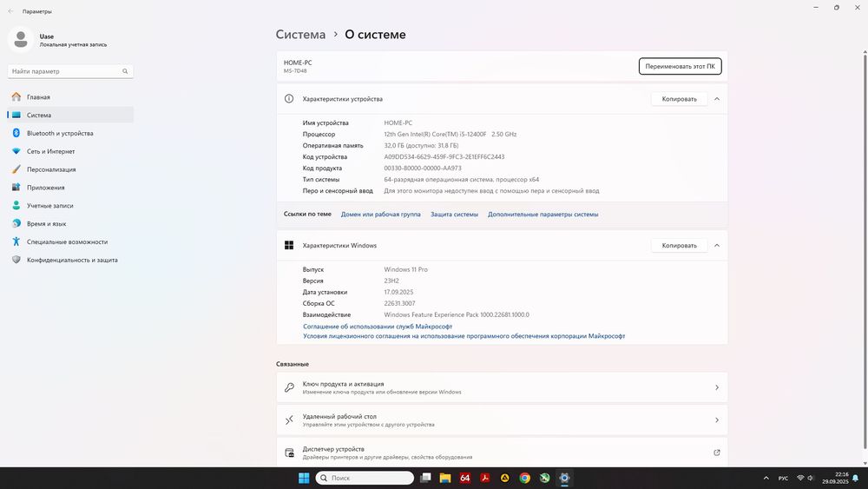
Task: Open Bluetooth и устройства section
Action: (70, 133)
